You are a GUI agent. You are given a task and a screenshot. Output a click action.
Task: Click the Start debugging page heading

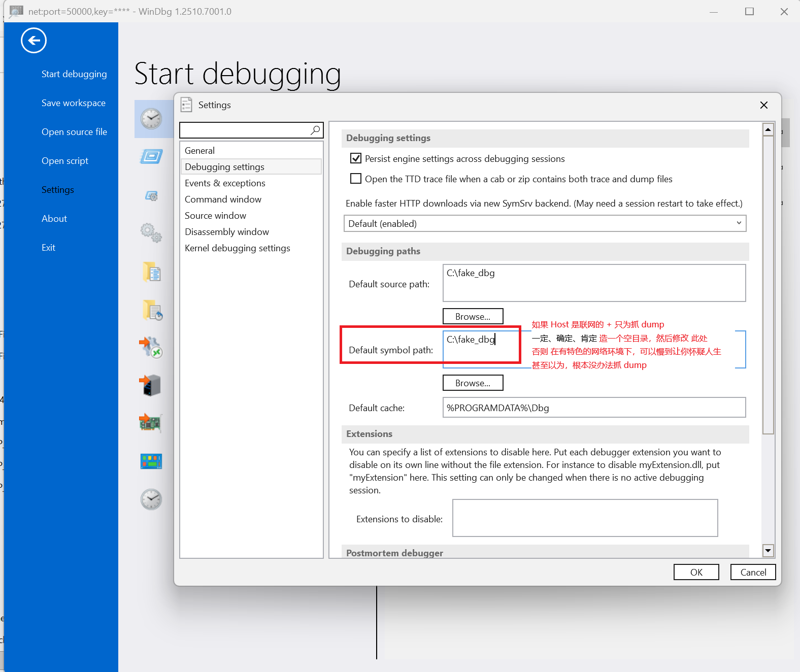click(x=238, y=74)
